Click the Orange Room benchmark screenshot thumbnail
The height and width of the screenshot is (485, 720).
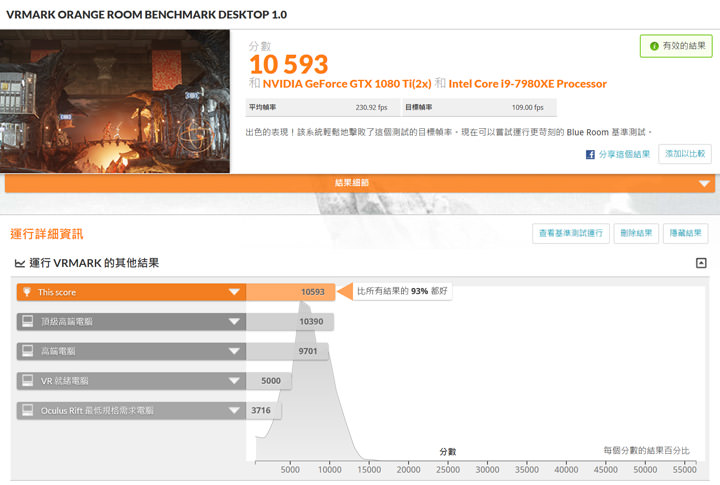click(115, 102)
